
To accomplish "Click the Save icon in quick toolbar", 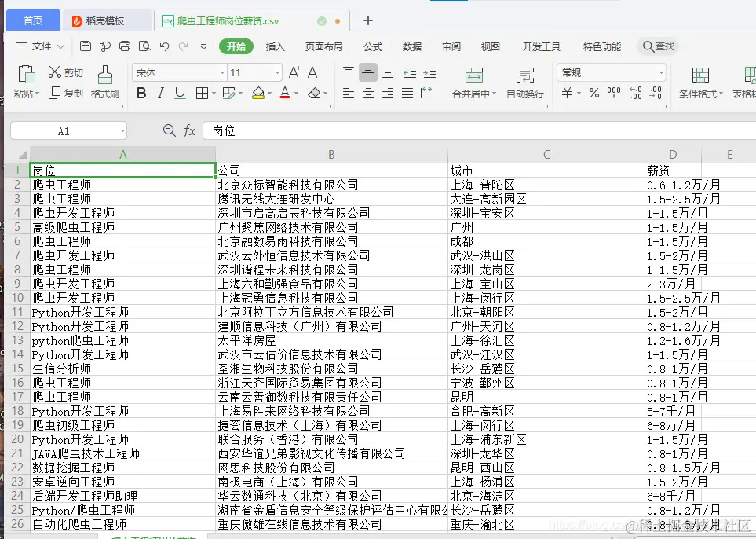I will click(86, 46).
